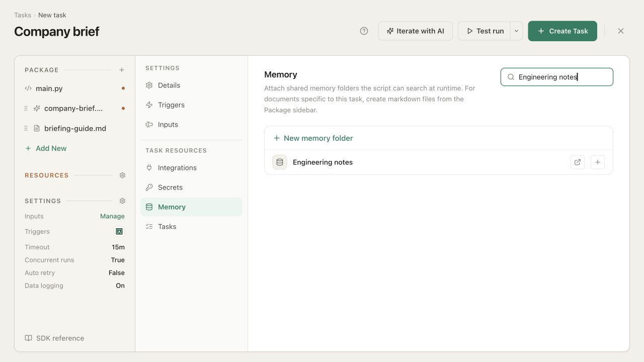Click the Engineering notes folder name

[323, 162]
